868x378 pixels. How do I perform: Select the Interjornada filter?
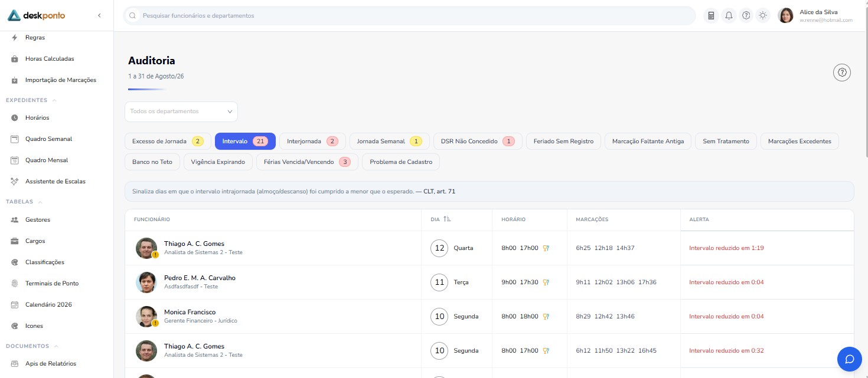[x=312, y=142]
